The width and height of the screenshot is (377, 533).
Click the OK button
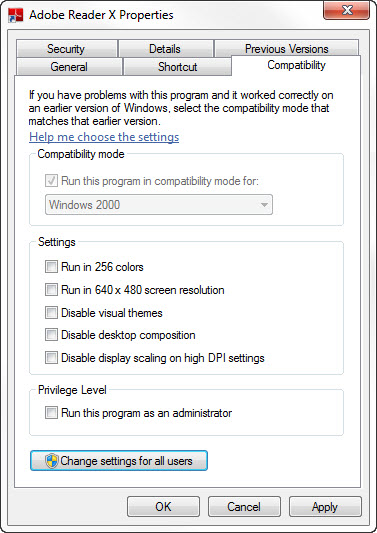[164, 507]
